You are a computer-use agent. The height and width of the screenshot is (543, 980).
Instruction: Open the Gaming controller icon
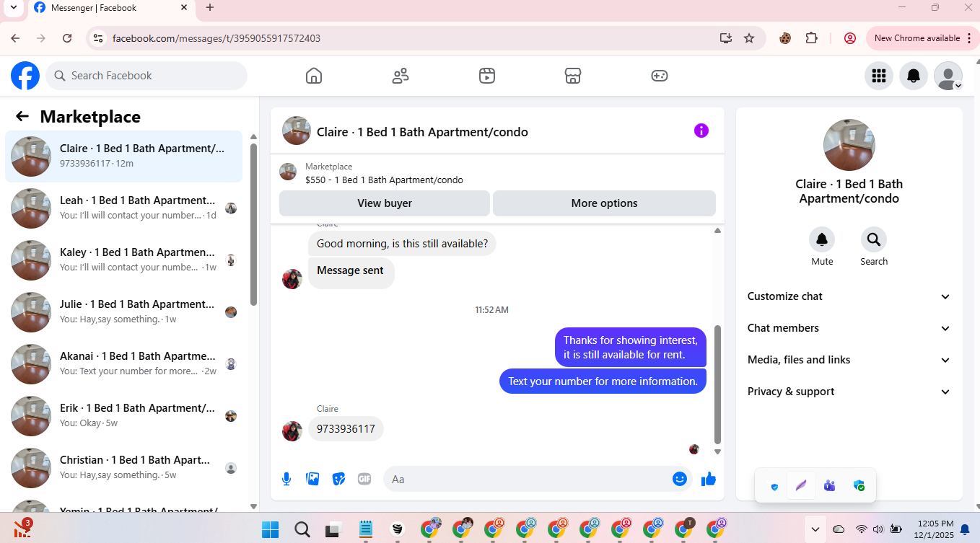pos(660,76)
